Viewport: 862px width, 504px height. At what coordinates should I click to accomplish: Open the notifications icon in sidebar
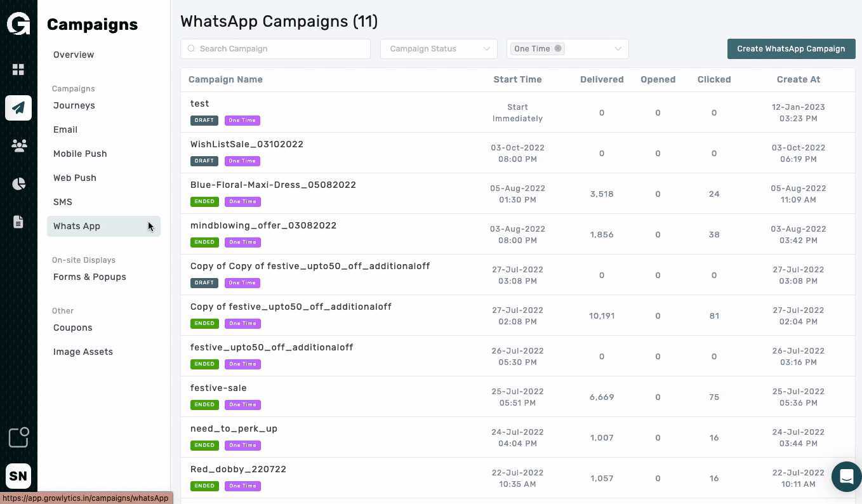point(18,437)
